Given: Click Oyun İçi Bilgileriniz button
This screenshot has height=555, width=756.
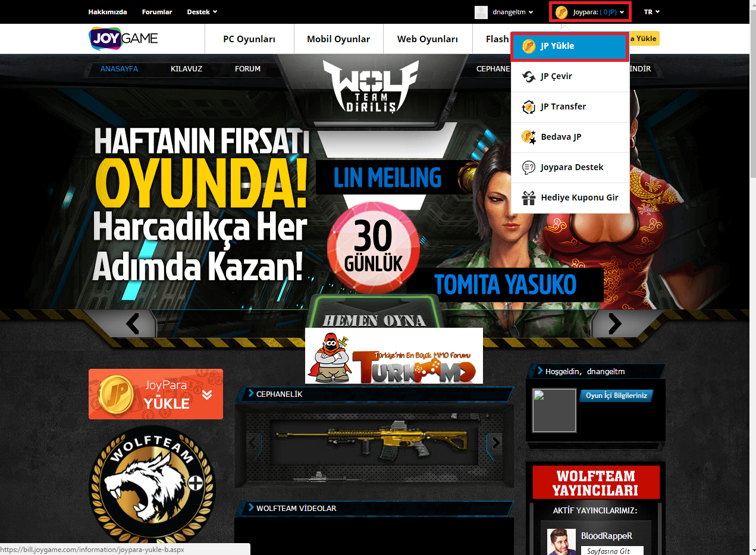Looking at the screenshot, I should 616,396.
